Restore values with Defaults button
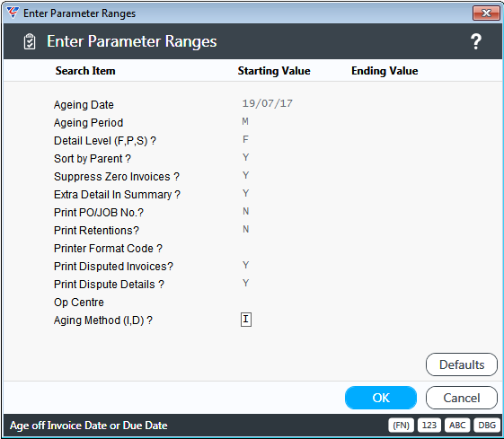The width and height of the screenshot is (504, 439). pyautogui.click(x=462, y=364)
